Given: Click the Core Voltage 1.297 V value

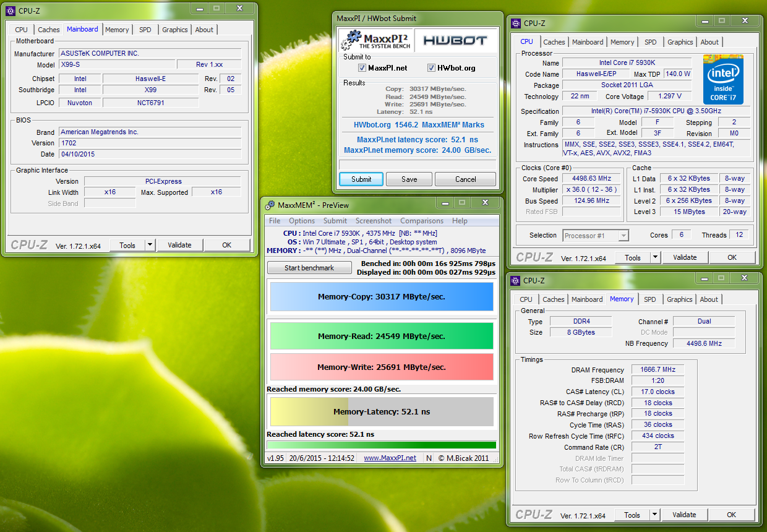Looking at the screenshot, I should pyautogui.click(x=671, y=96).
